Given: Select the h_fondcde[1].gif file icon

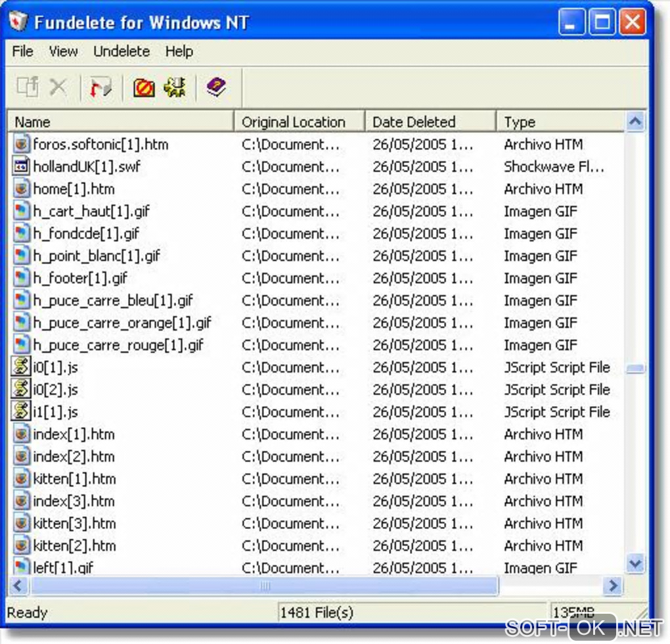Looking at the screenshot, I should point(21,233).
